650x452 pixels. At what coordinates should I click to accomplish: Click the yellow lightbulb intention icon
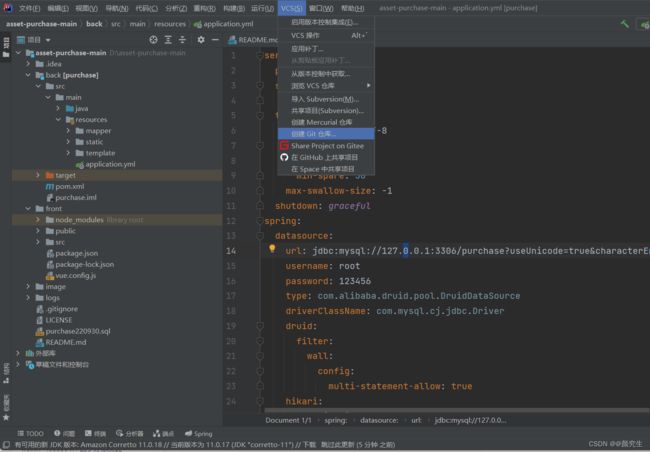(x=272, y=248)
